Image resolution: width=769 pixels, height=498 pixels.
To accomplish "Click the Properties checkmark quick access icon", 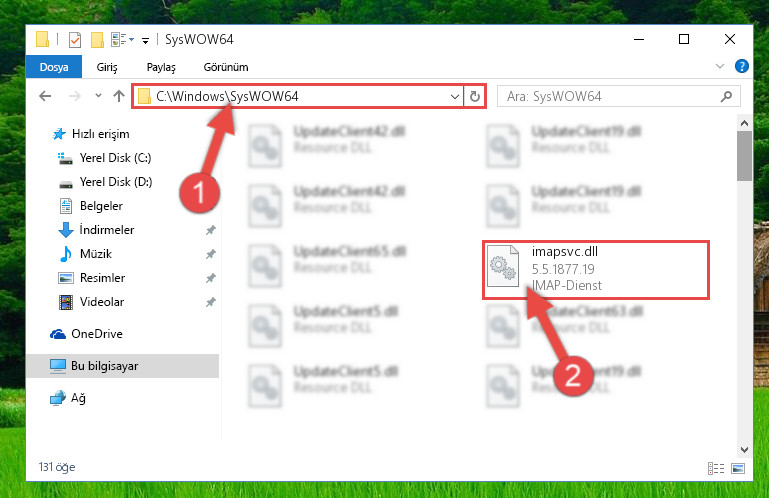I will 75,40.
